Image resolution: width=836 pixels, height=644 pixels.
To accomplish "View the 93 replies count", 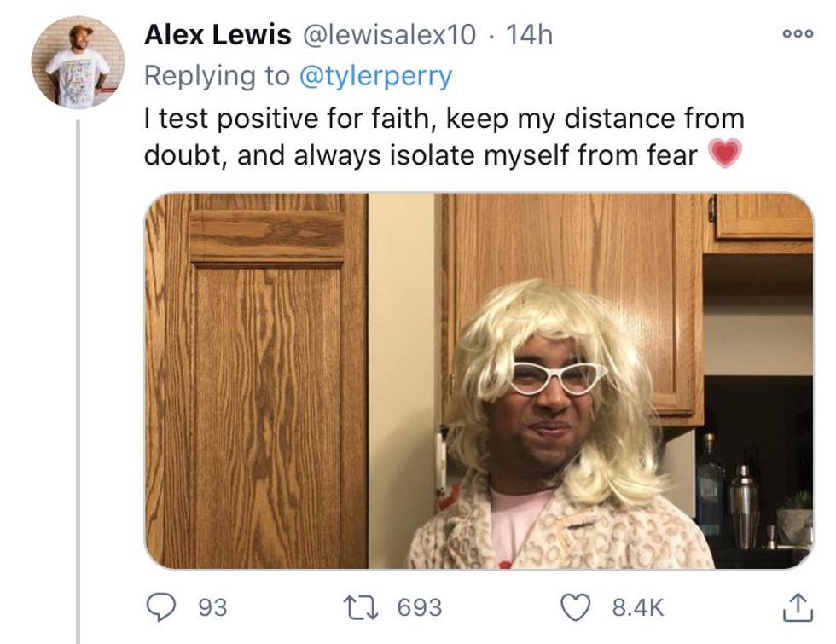I will [213, 606].
